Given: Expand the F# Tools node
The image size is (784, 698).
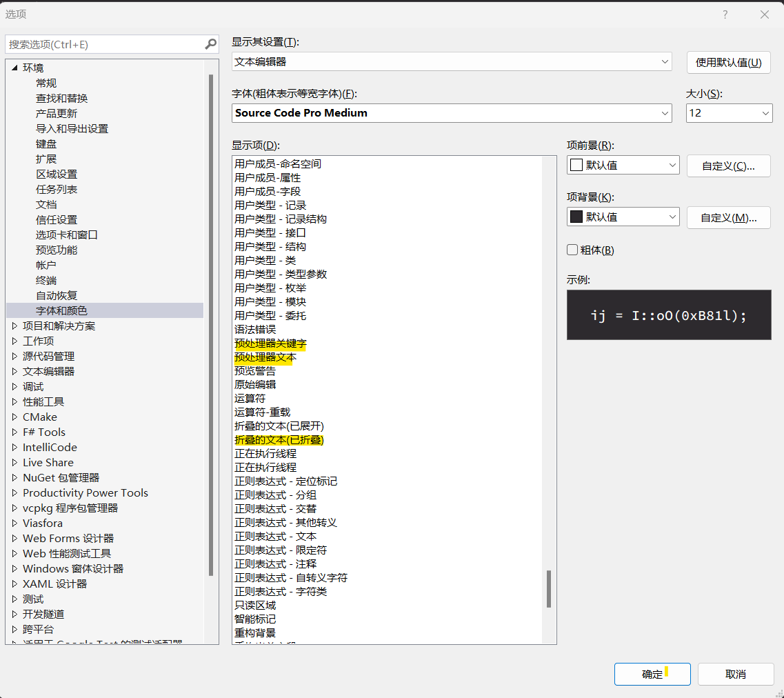Looking at the screenshot, I should tap(14, 432).
